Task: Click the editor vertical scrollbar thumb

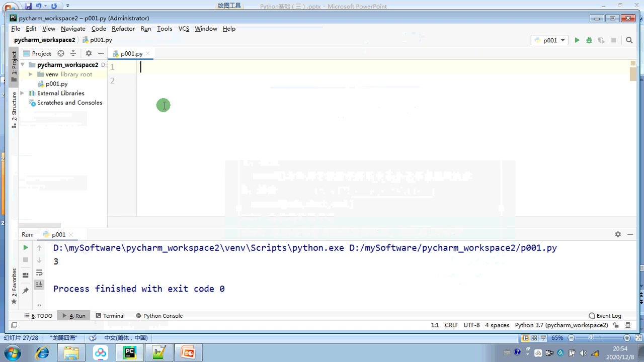Action: pyautogui.click(x=633, y=74)
